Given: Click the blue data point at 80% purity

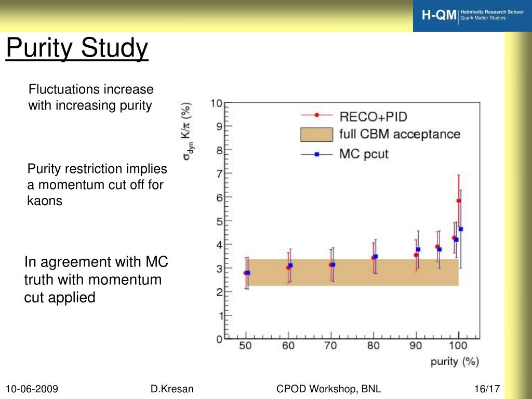Looking at the screenshot, I should tap(376, 257).
